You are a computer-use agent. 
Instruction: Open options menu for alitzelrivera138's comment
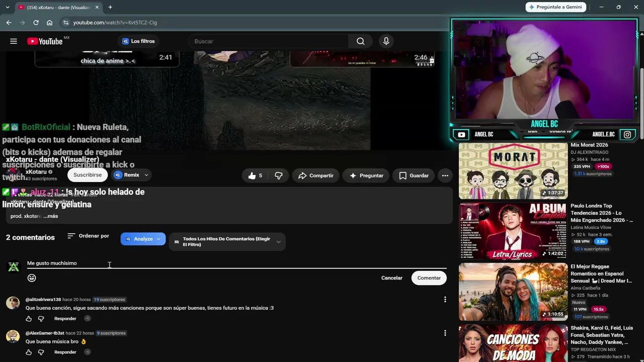click(x=445, y=300)
